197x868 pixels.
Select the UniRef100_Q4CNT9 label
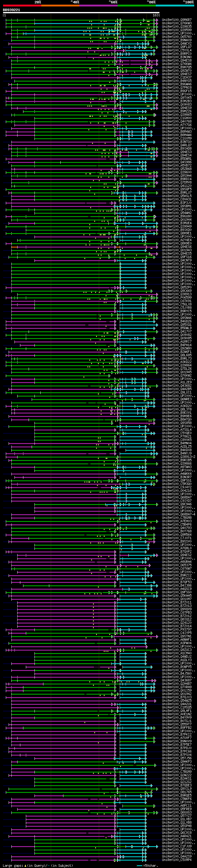tap(177, 260)
